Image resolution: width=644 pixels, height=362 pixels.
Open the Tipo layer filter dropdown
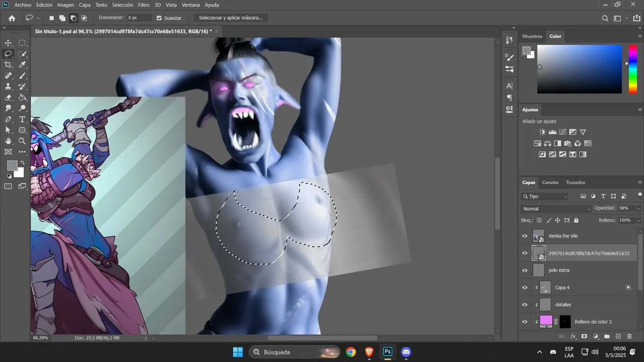(545, 197)
